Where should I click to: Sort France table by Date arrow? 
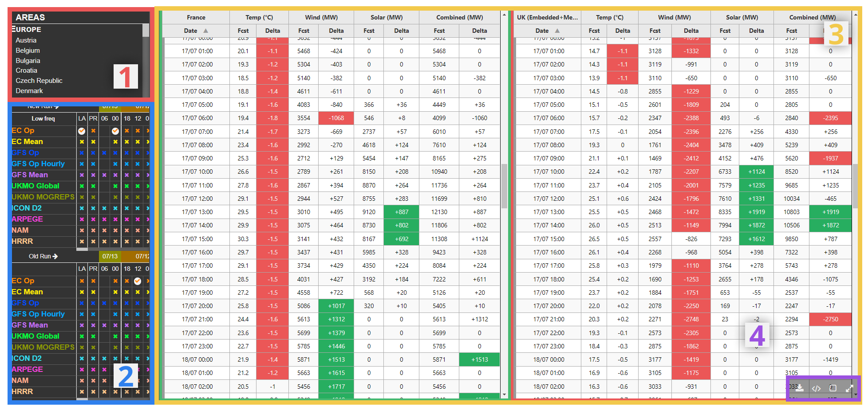(x=205, y=31)
